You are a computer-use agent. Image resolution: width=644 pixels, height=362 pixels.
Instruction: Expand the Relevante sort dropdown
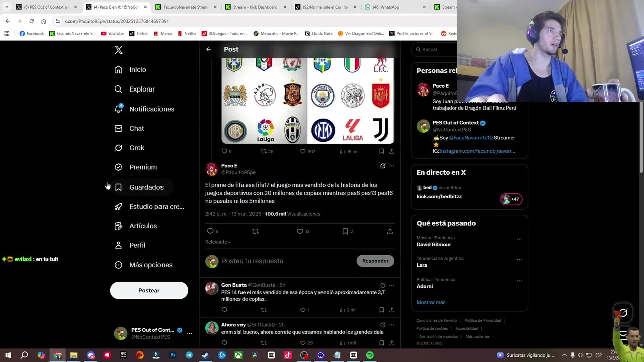tap(218, 242)
